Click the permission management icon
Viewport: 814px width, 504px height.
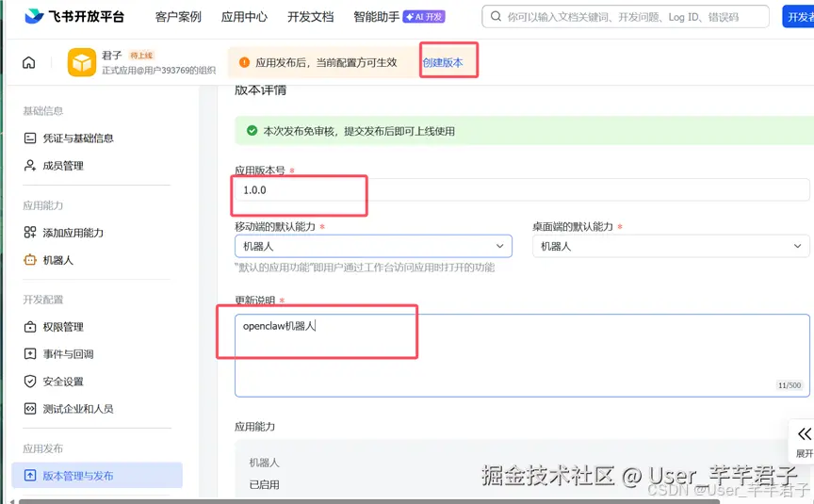pos(30,327)
